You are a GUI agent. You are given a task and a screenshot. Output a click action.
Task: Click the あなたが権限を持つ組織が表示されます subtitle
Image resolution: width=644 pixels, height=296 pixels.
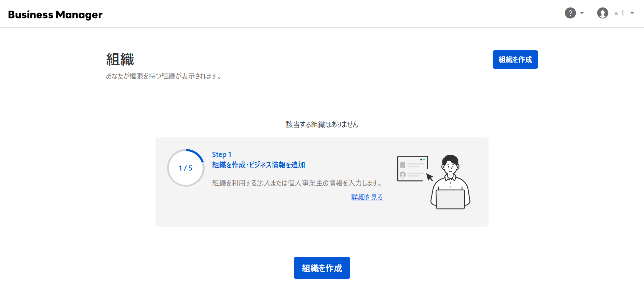coord(164,76)
